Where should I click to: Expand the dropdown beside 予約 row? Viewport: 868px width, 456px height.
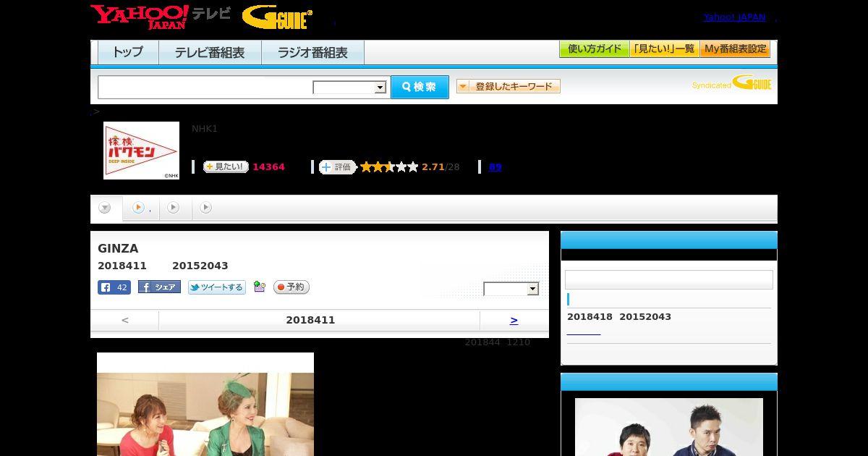pos(511,289)
